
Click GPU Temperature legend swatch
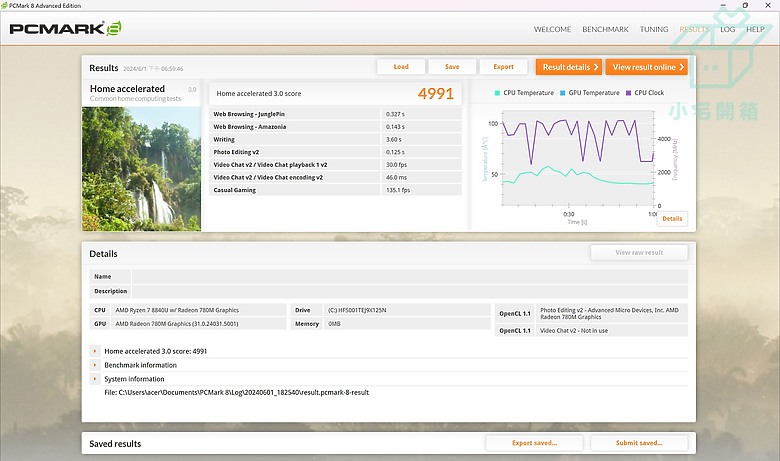point(563,93)
